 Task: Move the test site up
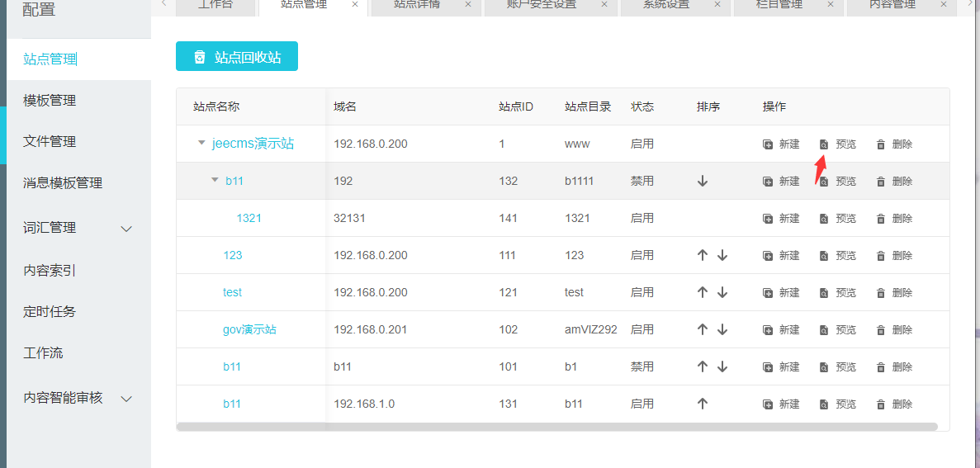click(703, 292)
